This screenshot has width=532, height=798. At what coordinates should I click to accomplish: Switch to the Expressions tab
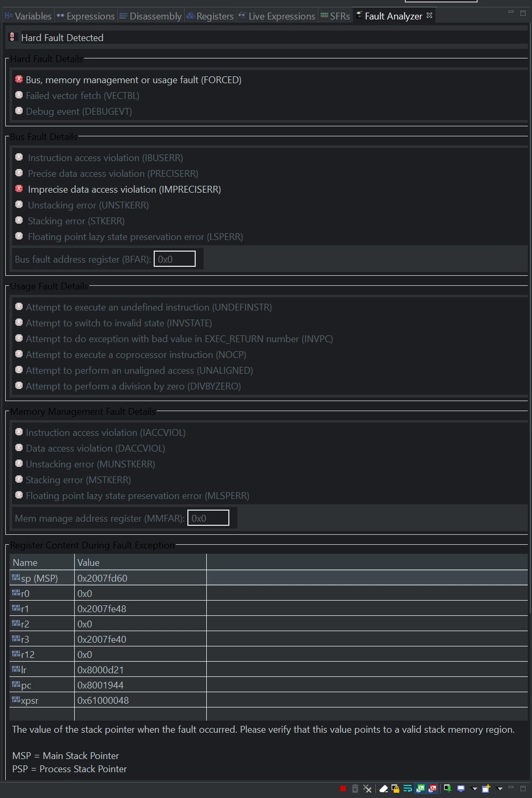pyautogui.click(x=85, y=16)
